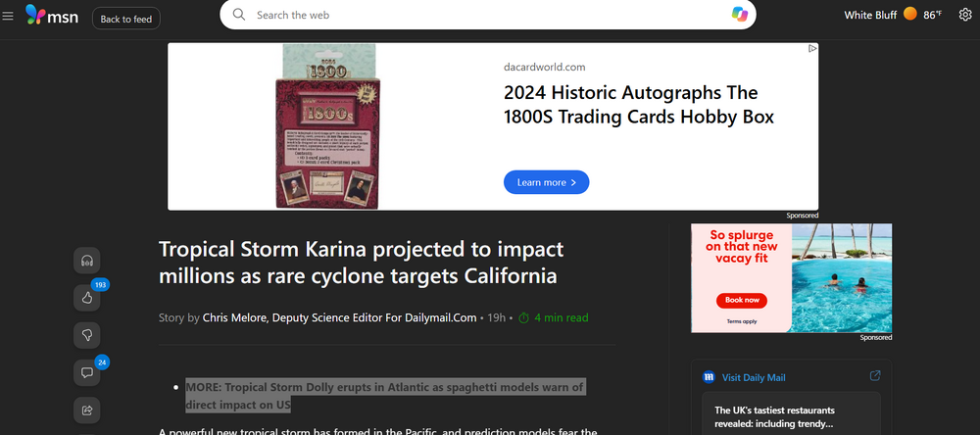This screenshot has width=980, height=435.
Task: Open the Visit Daily Mail link
Action: (x=753, y=377)
